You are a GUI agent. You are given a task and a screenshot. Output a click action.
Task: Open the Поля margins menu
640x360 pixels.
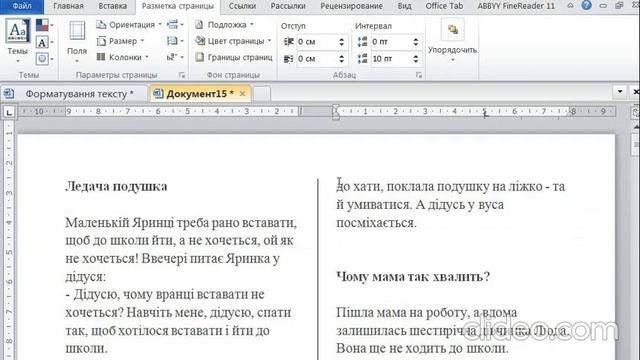click(77, 41)
